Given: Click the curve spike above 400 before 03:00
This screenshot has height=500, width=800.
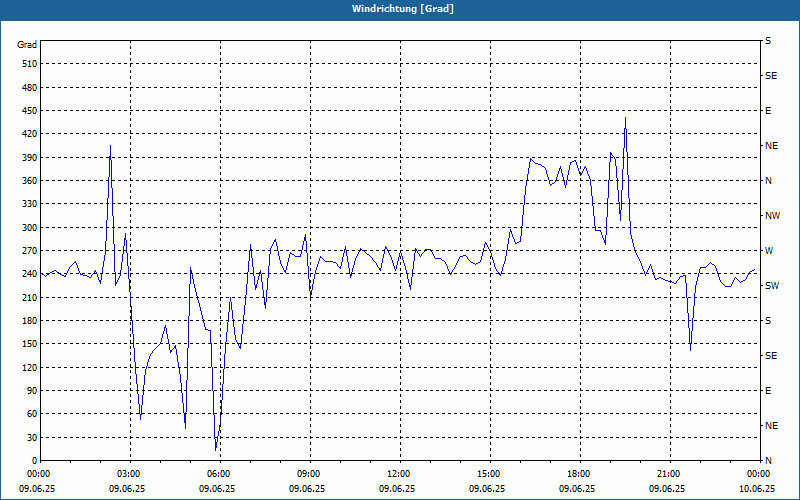Looking at the screenshot, I should pos(110,146).
